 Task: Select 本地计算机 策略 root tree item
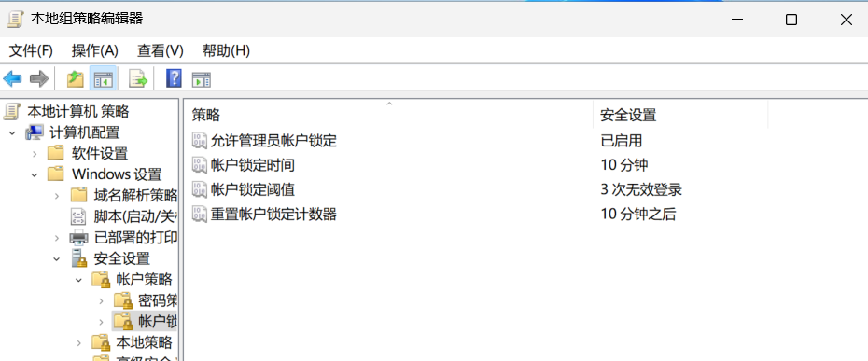[x=78, y=111]
